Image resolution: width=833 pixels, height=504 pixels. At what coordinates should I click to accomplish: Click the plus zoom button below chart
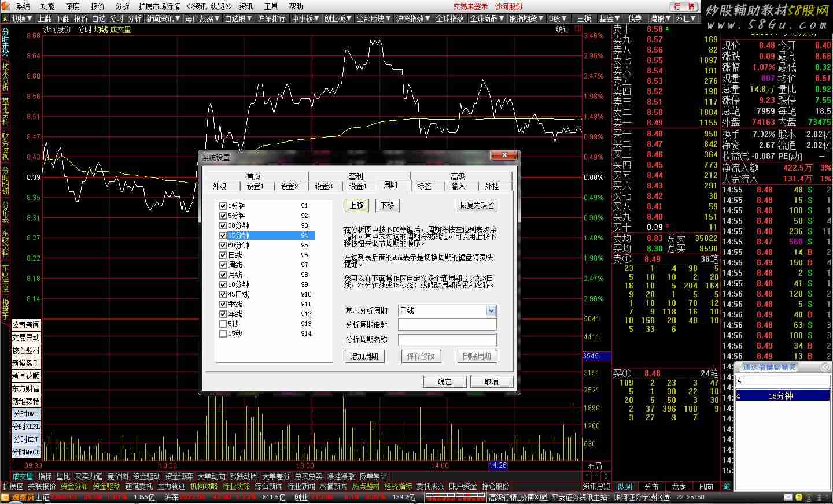point(587,476)
